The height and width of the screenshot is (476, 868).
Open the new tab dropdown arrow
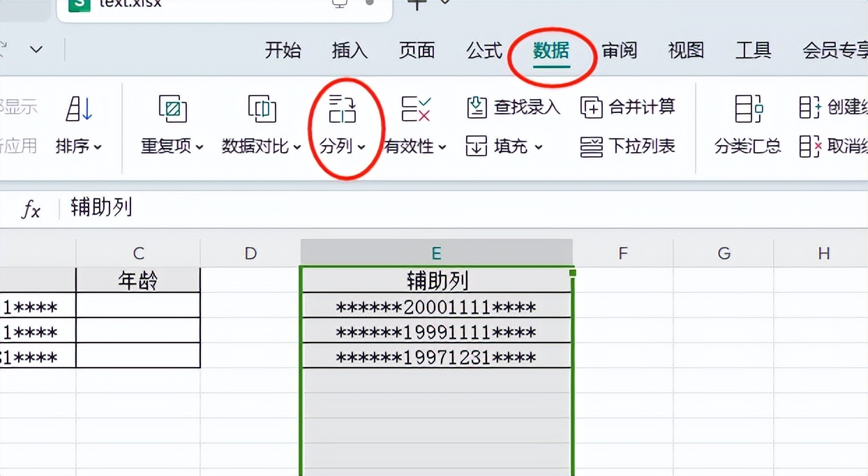click(445, 3)
